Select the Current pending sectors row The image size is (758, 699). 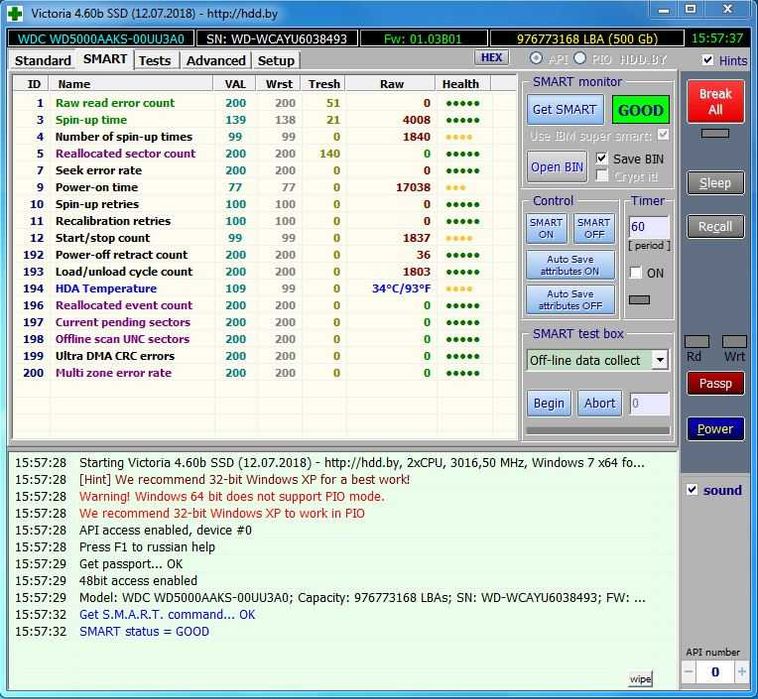pyautogui.click(x=264, y=322)
